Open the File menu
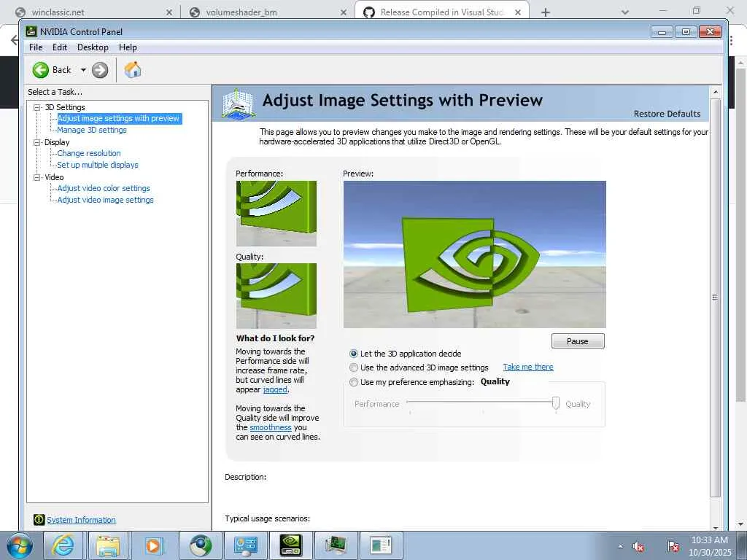 [36, 47]
